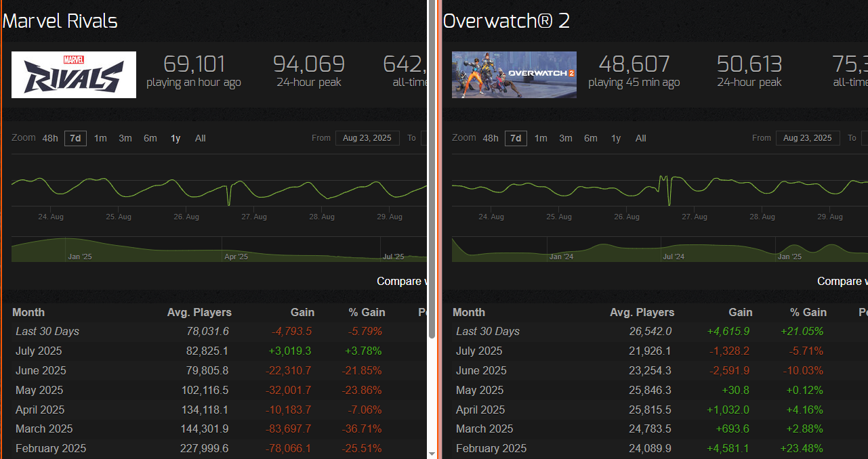Image resolution: width=868 pixels, height=459 pixels.
Task: Click the Overwatch 2 banner thumbnail
Action: click(x=514, y=74)
